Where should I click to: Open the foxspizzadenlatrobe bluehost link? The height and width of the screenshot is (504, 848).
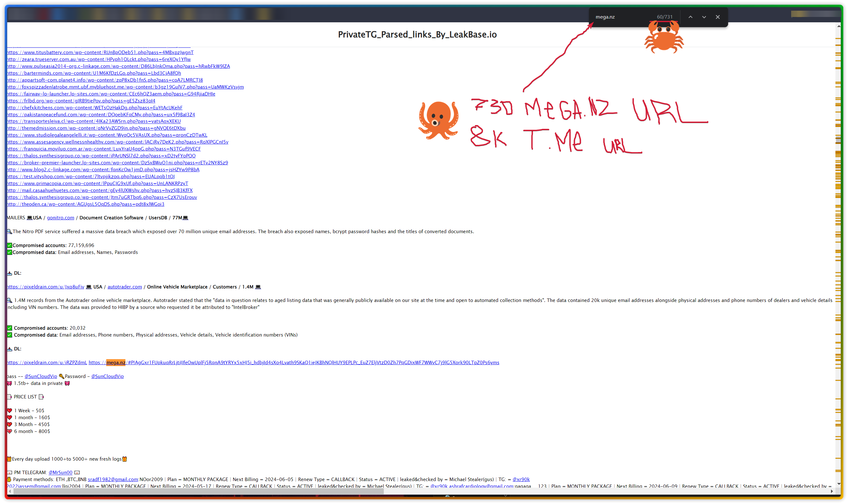click(125, 87)
